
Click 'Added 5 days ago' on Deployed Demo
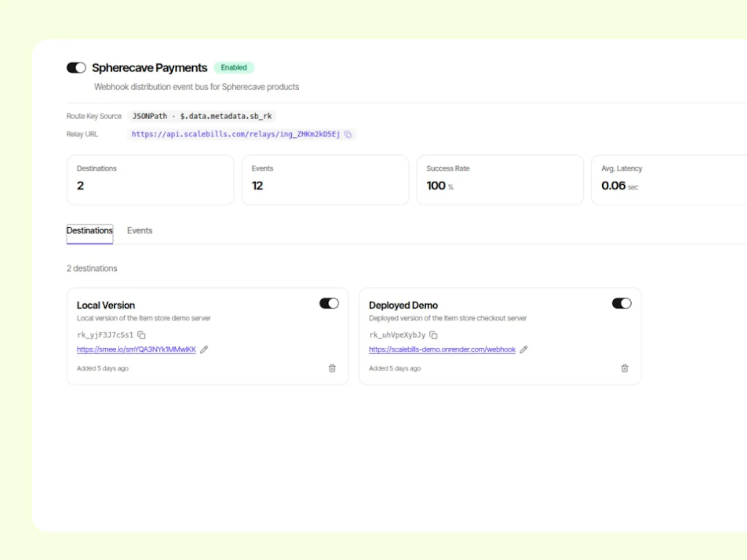395,369
